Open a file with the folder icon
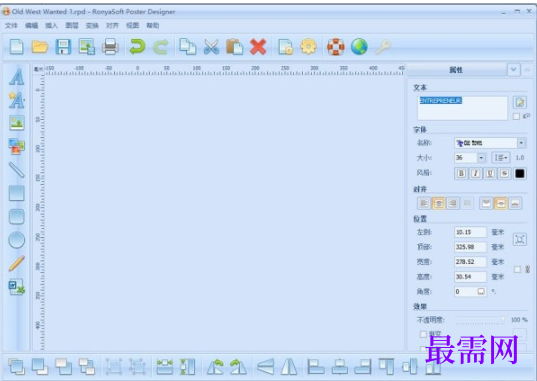The width and height of the screenshot is (537, 381). 40,47
